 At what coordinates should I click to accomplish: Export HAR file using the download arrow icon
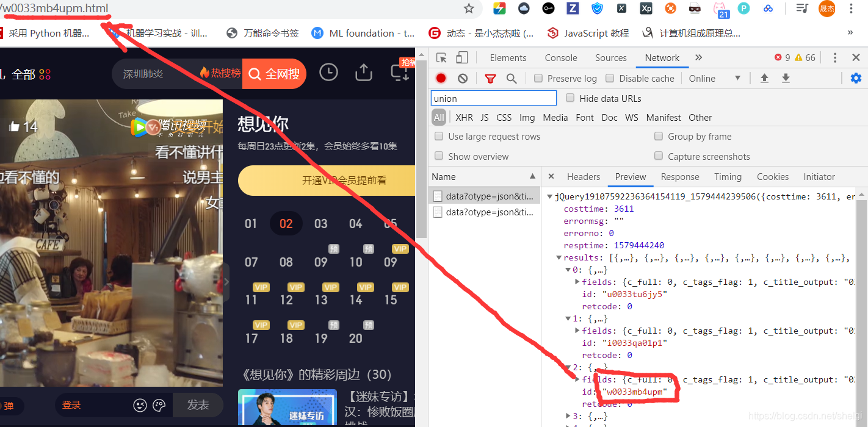pos(786,78)
